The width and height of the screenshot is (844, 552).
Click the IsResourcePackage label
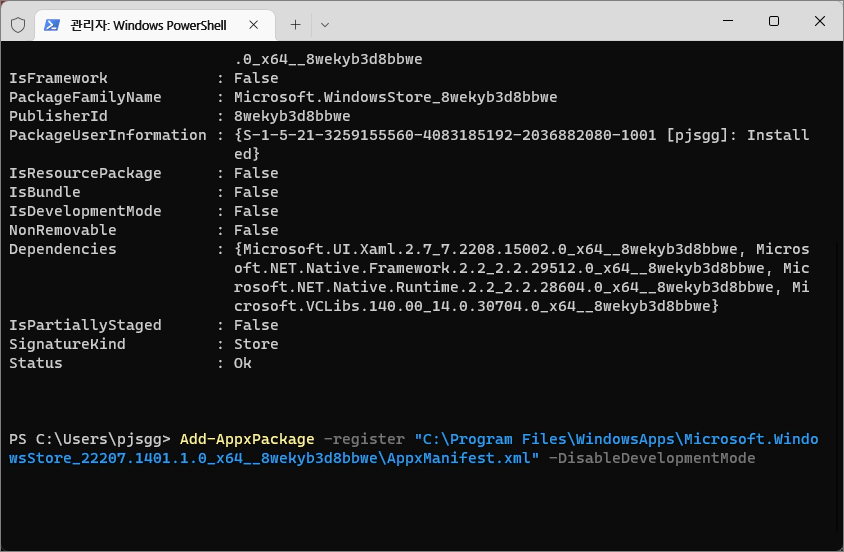(x=85, y=173)
